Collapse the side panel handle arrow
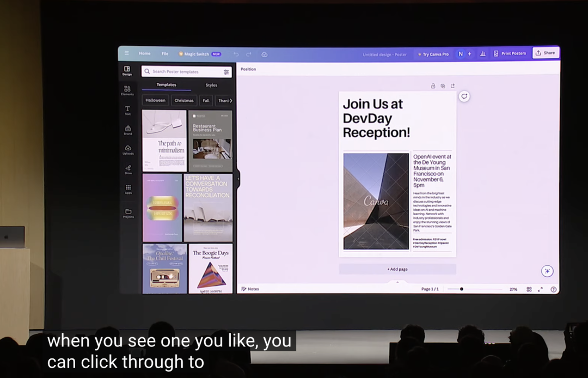Image resolution: width=588 pixels, height=378 pixels. click(238, 179)
